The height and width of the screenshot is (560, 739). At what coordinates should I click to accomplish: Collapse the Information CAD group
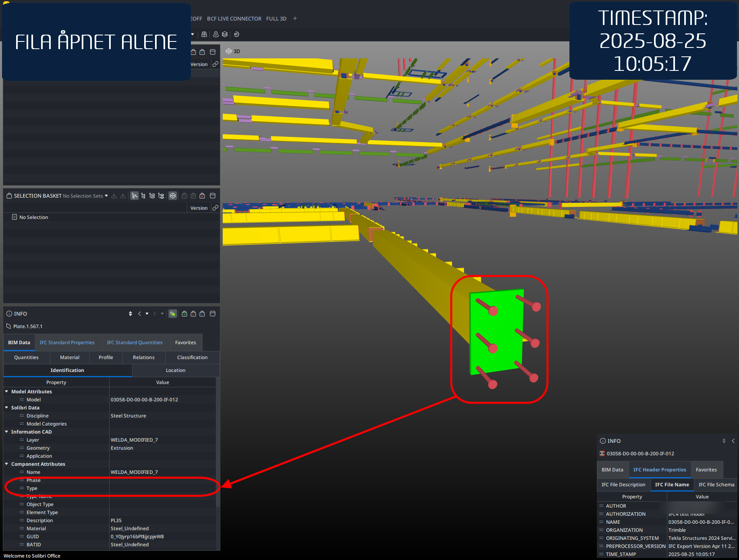(x=6, y=432)
